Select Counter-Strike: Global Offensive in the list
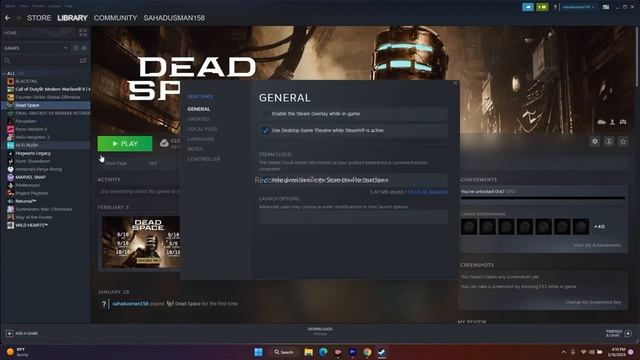 click(x=48, y=97)
